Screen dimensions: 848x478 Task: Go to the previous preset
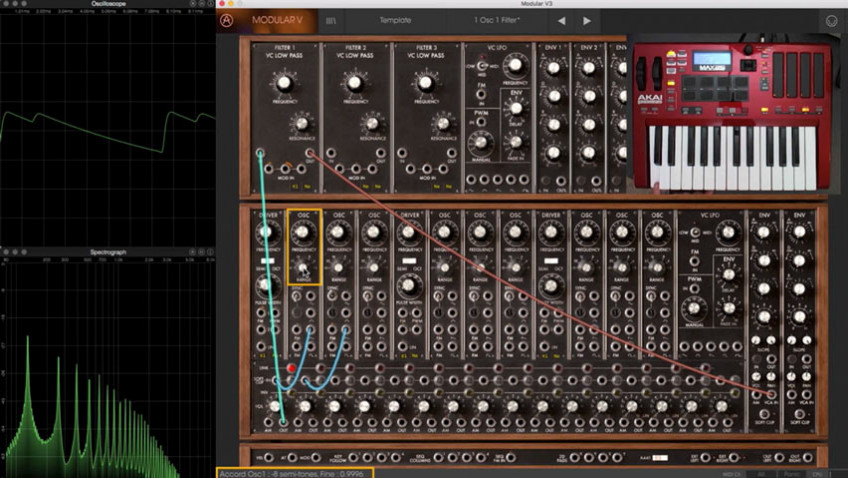[561, 20]
